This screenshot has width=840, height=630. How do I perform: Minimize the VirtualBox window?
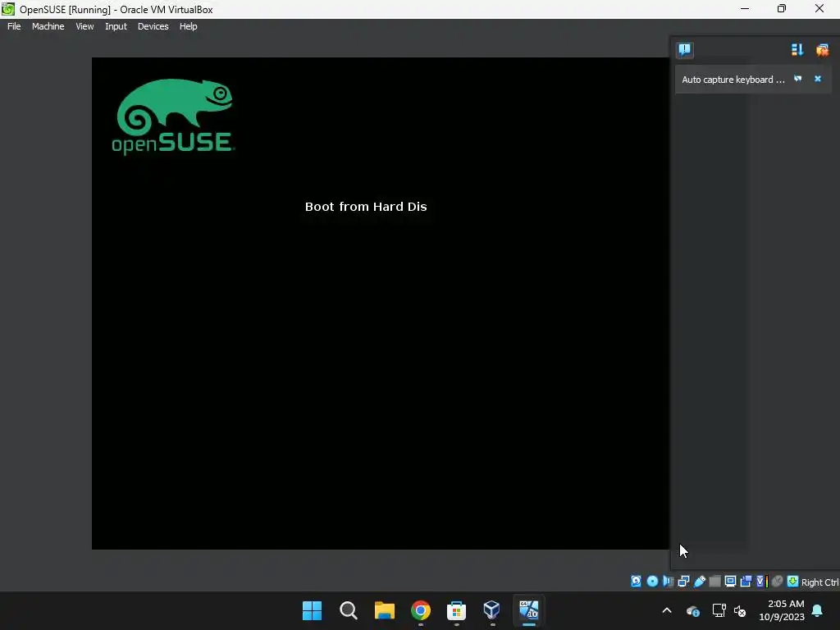click(x=745, y=8)
